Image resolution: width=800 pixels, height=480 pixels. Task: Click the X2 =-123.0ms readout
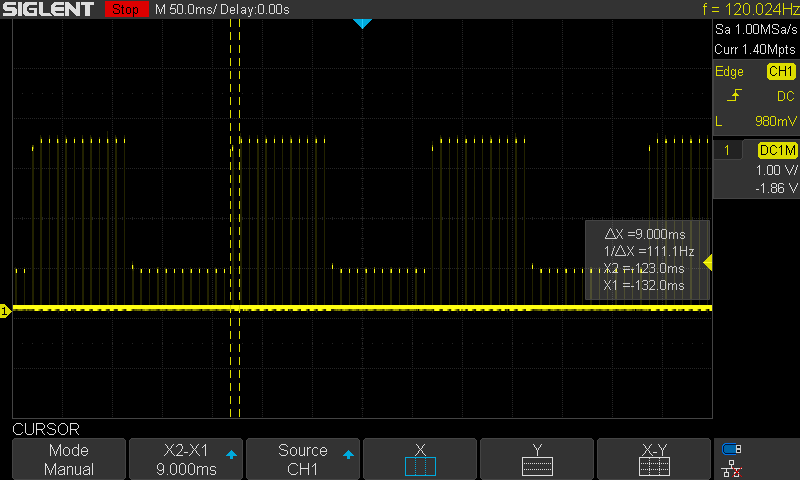pos(644,268)
